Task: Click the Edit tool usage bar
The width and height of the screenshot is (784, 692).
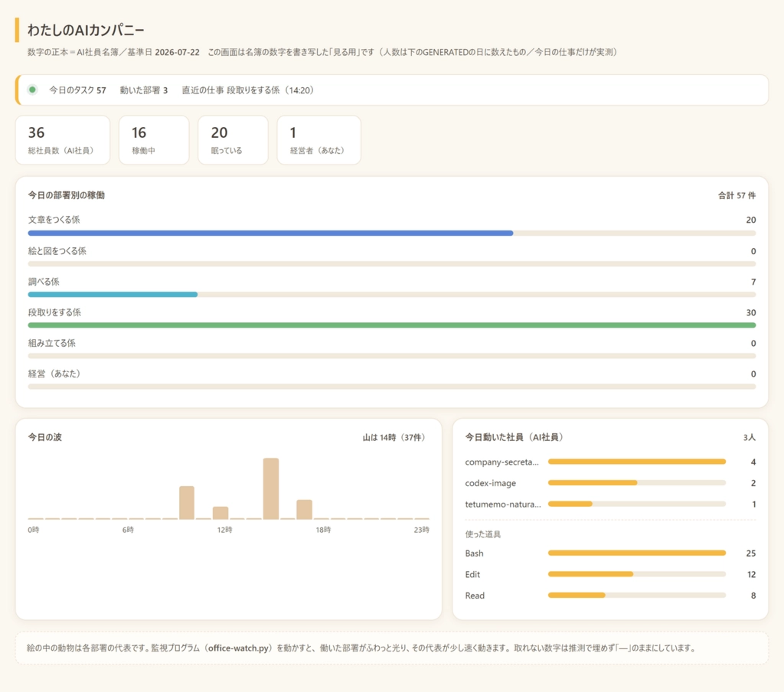Action: pyautogui.click(x=637, y=574)
